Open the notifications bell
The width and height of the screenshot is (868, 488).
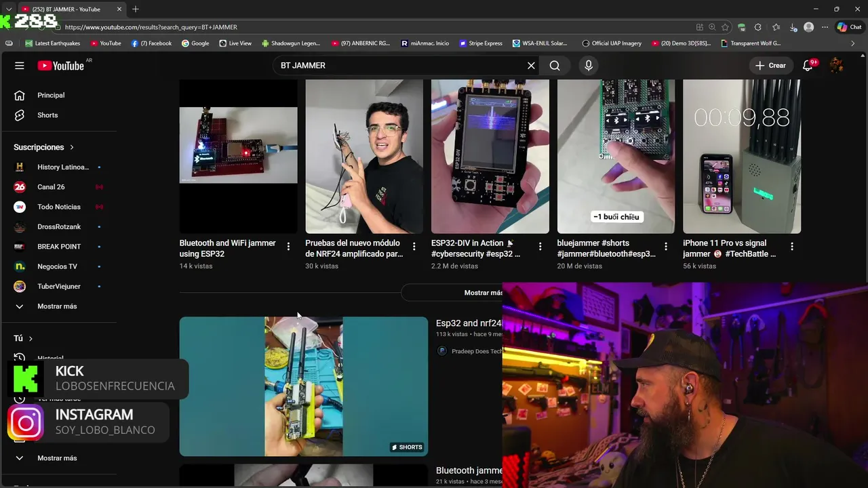click(x=808, y=66)
